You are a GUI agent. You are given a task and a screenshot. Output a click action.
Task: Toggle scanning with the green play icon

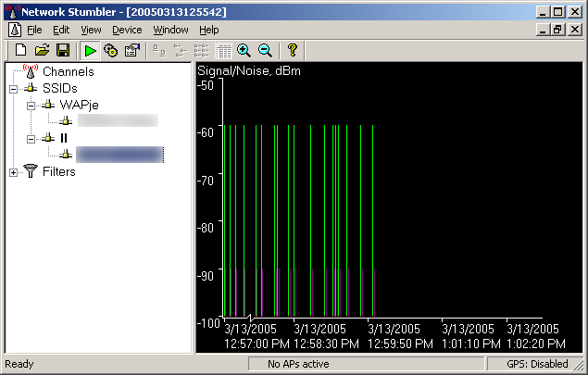point(90,50)
